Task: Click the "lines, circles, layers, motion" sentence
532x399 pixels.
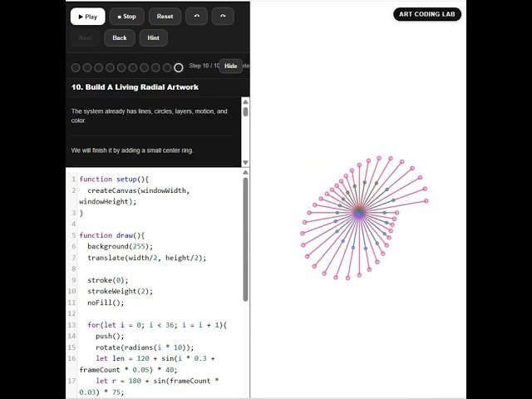Action: pos(150,116)
